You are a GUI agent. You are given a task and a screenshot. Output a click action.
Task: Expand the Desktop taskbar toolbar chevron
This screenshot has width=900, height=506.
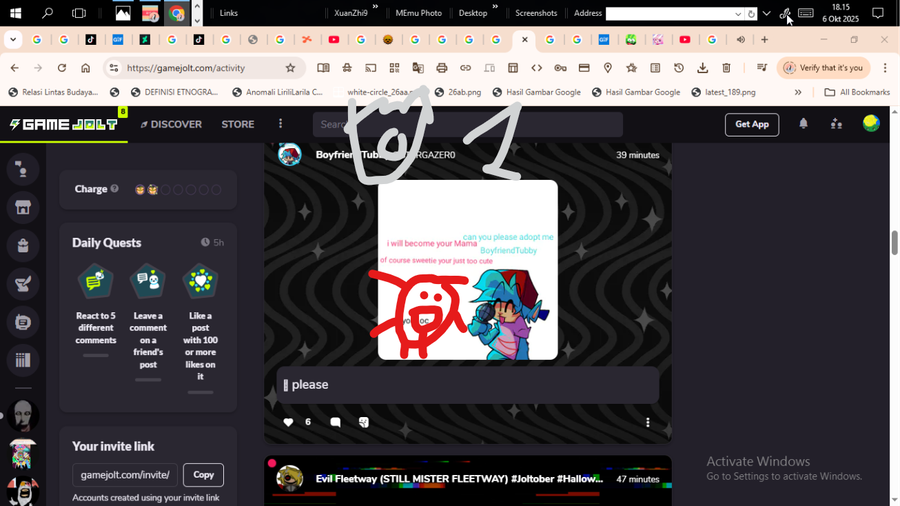(x=495, y=7)
